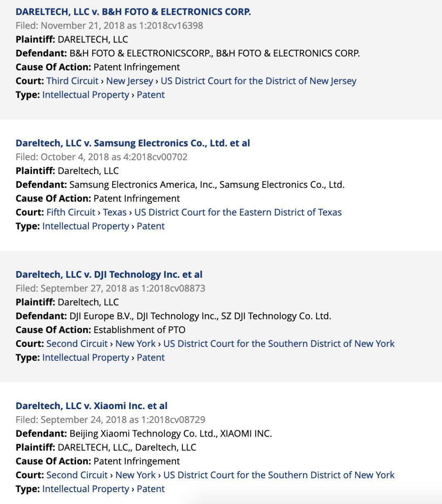The width and height of the screenshot is (442, 504).
Task: Open US District Court for New Jersey link
Action: tap(258, 81)
